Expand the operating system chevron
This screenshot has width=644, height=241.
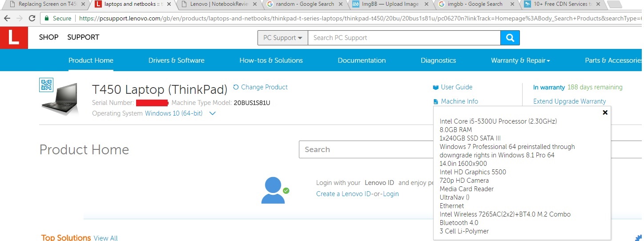pos(213,113)
